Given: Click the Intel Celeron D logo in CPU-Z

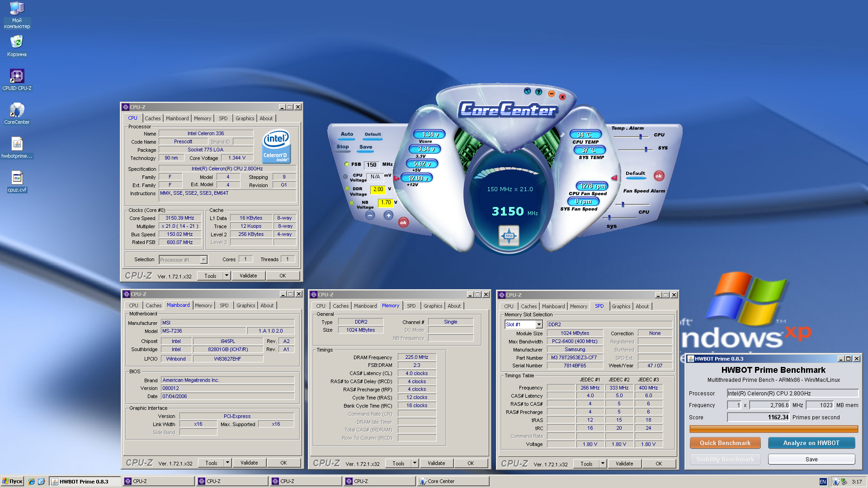Looking at the screenshot, I should pos(276,146).
